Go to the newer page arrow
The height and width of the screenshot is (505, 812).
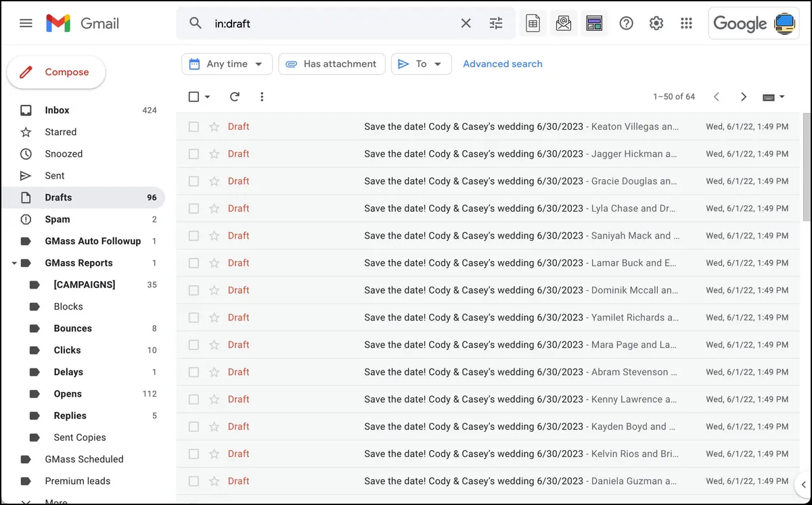pyautogui.click(x=717, y=97)
